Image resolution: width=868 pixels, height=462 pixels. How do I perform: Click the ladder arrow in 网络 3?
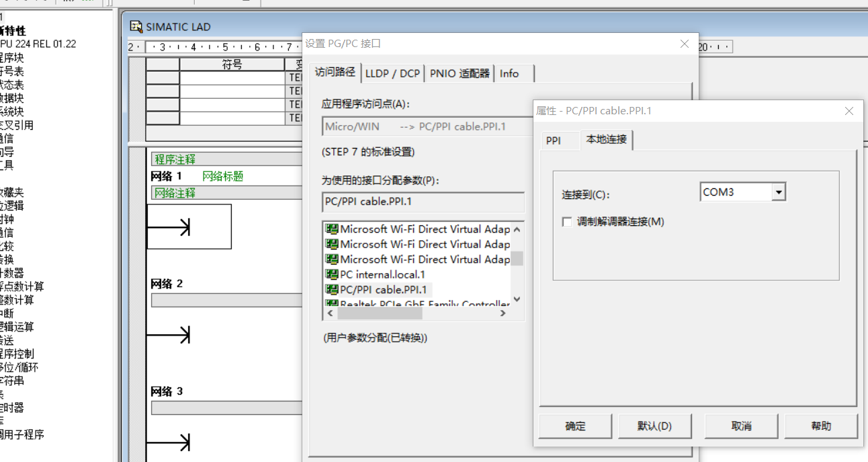(x=169, y=442)
